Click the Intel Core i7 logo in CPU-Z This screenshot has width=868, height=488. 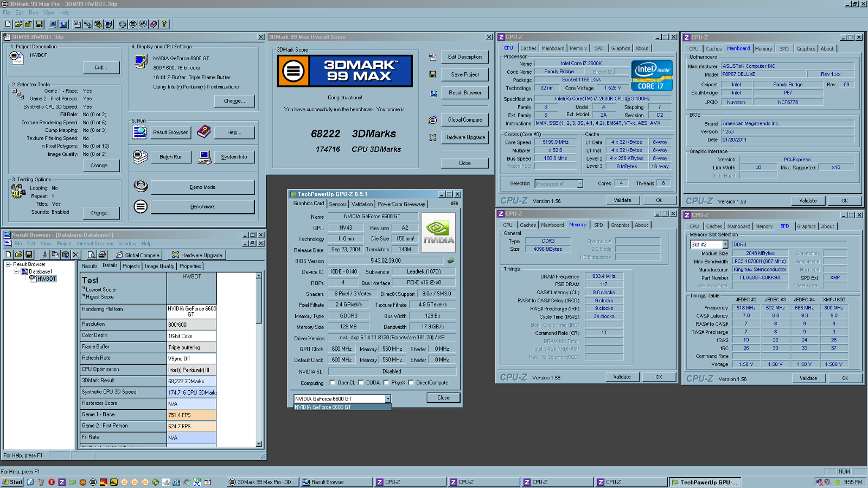coord(652,75)
